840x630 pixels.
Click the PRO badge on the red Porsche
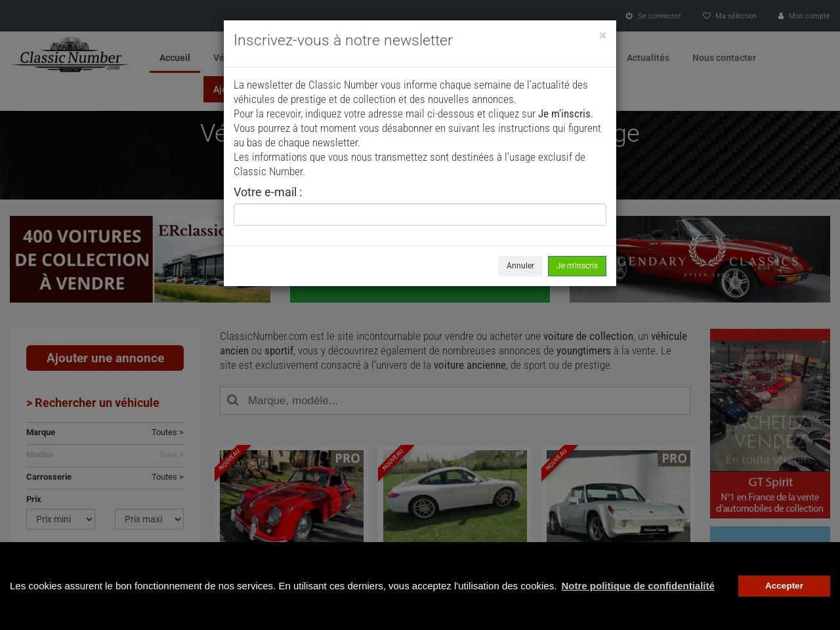(x=347, y=459)
